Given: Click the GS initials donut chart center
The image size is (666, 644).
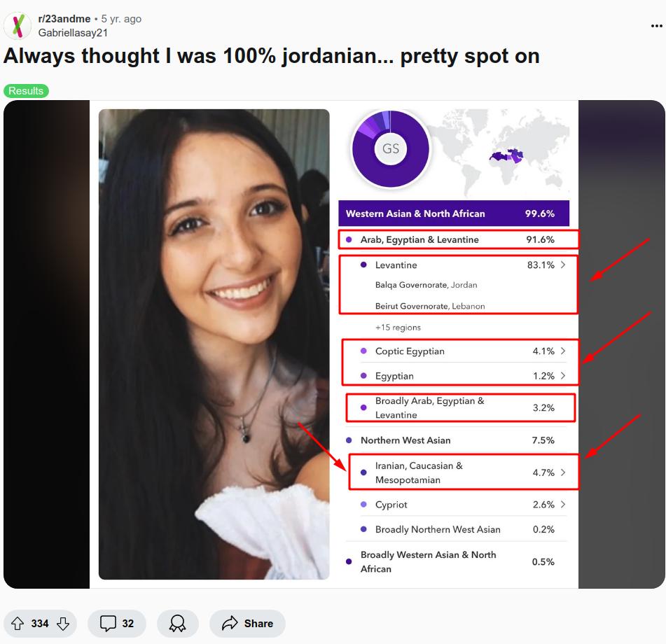Looking at the screenshot, I should (x=391, y=148).
